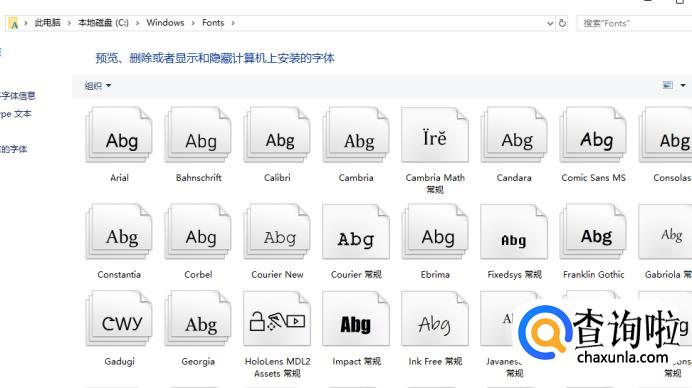This screenshot has width=692, height=388.
Task: Open the Cambria font family icon
Action: click(x=356, y=135)
